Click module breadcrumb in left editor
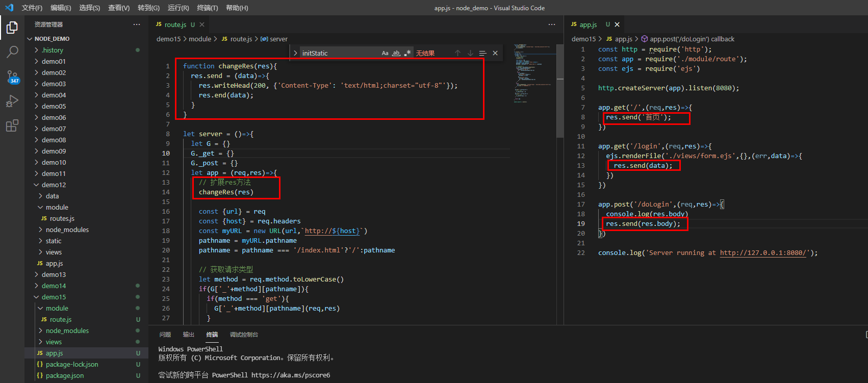The height and width of the screenshot is (383, 868). pyautogui.click(x=200, y=39)
